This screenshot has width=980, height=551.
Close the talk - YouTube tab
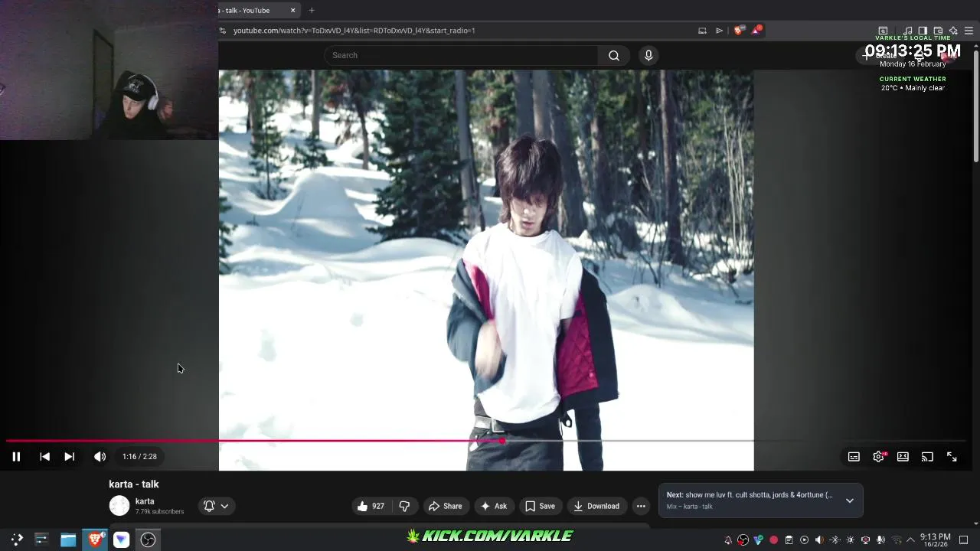tap(292, 10)
